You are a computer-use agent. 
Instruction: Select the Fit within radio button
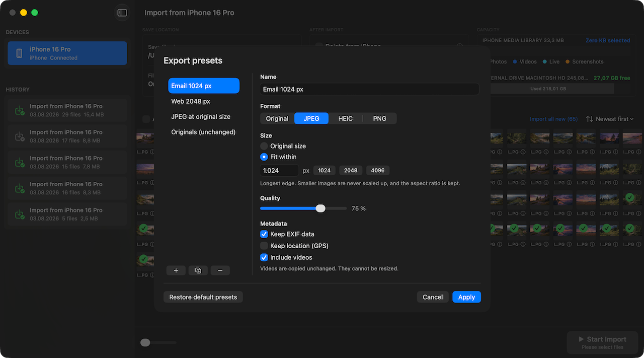click(264, 157)
